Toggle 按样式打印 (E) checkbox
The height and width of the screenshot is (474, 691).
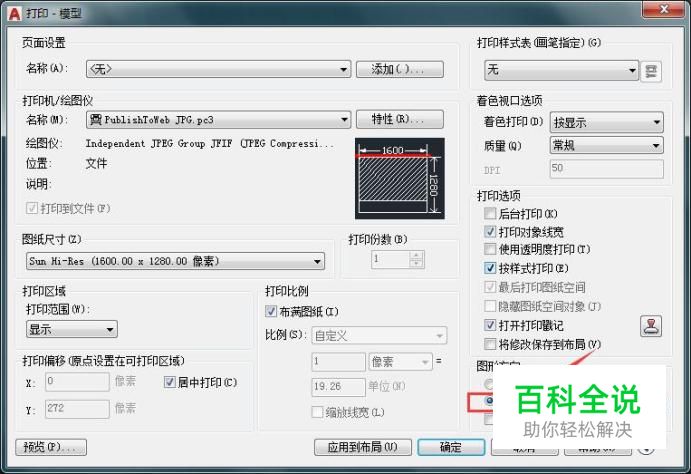click(490, 268)
